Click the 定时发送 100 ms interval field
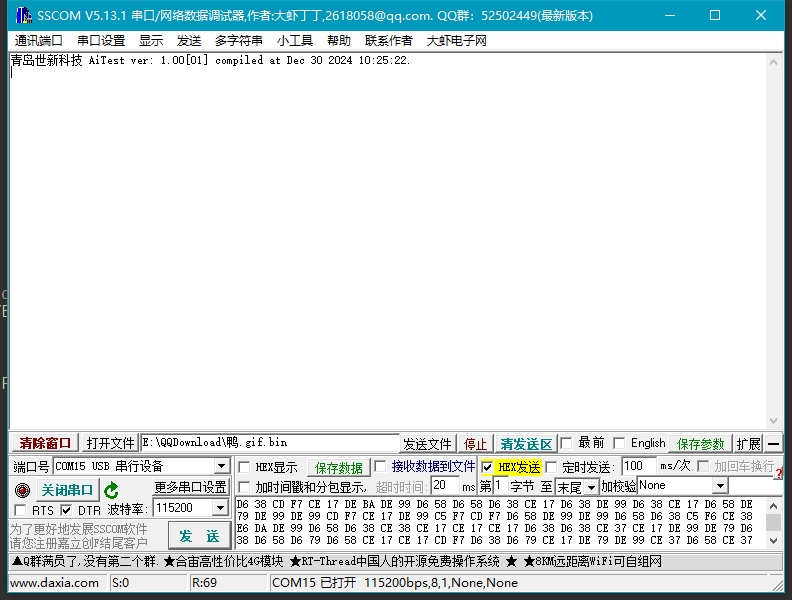The width and height of the screenshot is (792, 600). pyautogui.click(x=638, y=466)
